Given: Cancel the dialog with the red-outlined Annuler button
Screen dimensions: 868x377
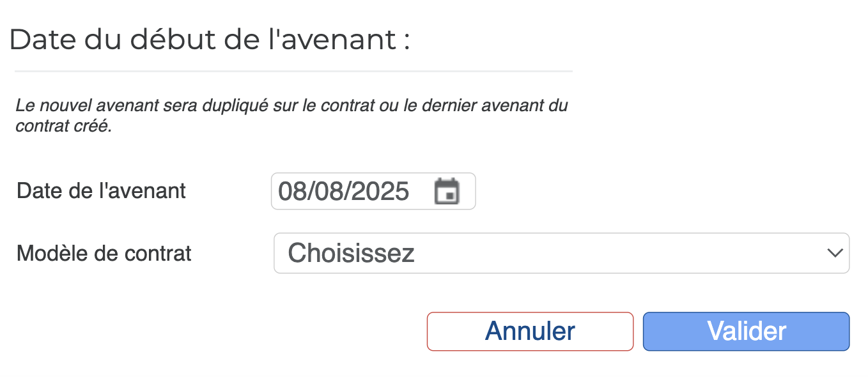Looking at the screenshot, I should tap(530, 331).
